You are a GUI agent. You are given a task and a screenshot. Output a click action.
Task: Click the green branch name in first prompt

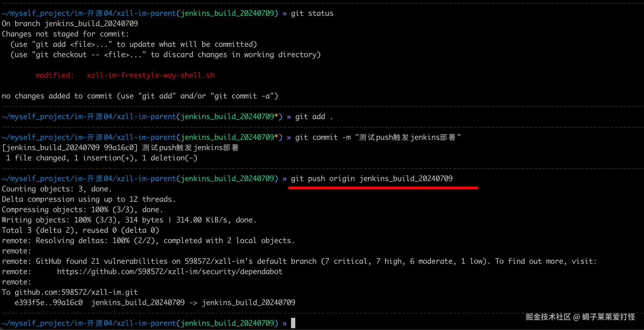click(x=227, y=13)
